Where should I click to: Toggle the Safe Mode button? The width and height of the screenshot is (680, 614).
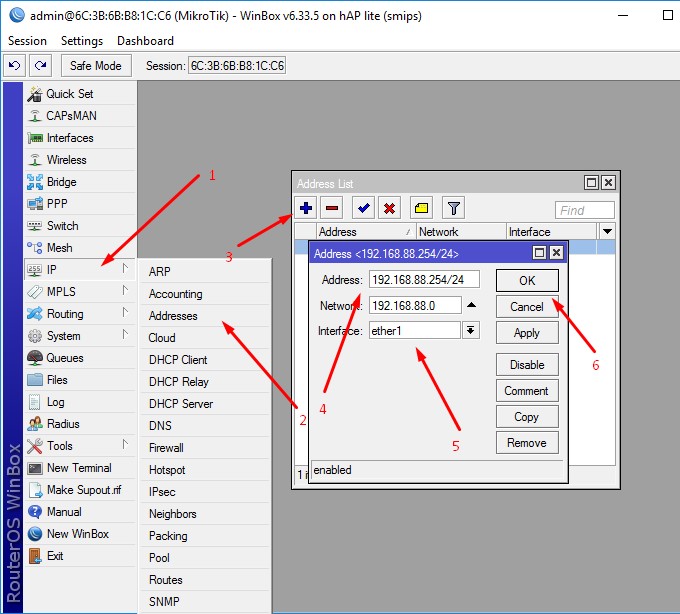click(96, 66)
